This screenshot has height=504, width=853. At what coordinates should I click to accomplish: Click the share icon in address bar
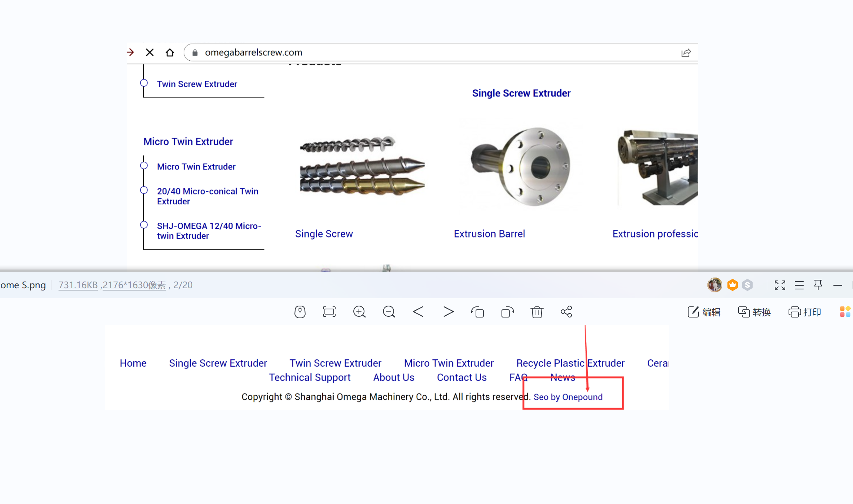point(686,53)
